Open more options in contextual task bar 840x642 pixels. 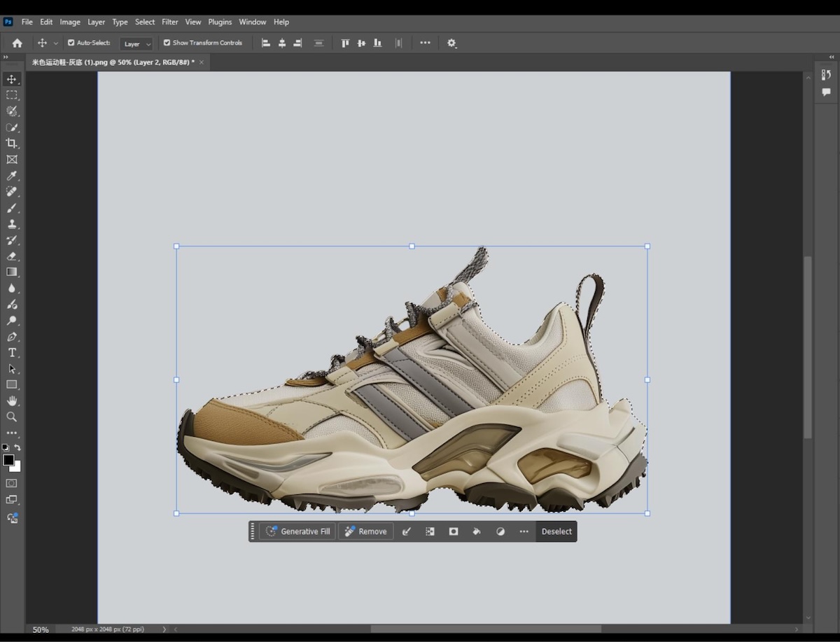(x=524, y=531)
